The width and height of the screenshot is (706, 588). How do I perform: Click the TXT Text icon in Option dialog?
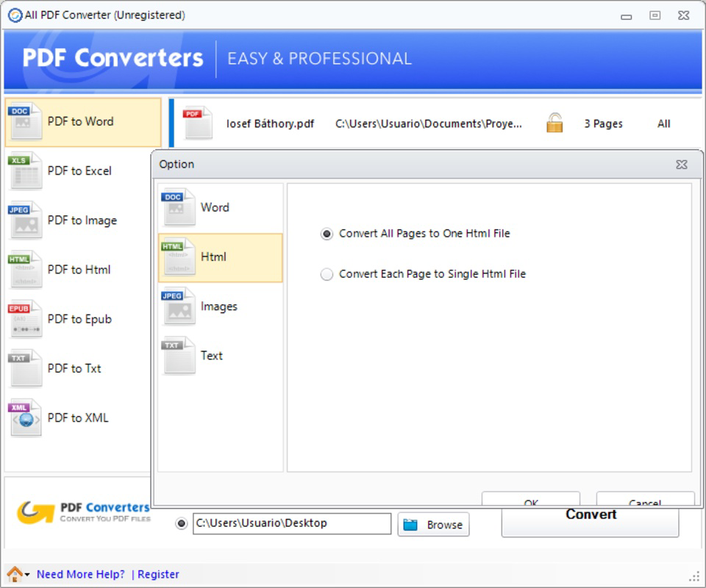(179, 356)
